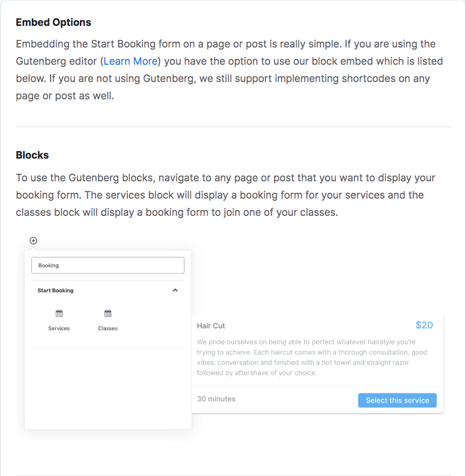Select the Services block calendar icon

59,313
